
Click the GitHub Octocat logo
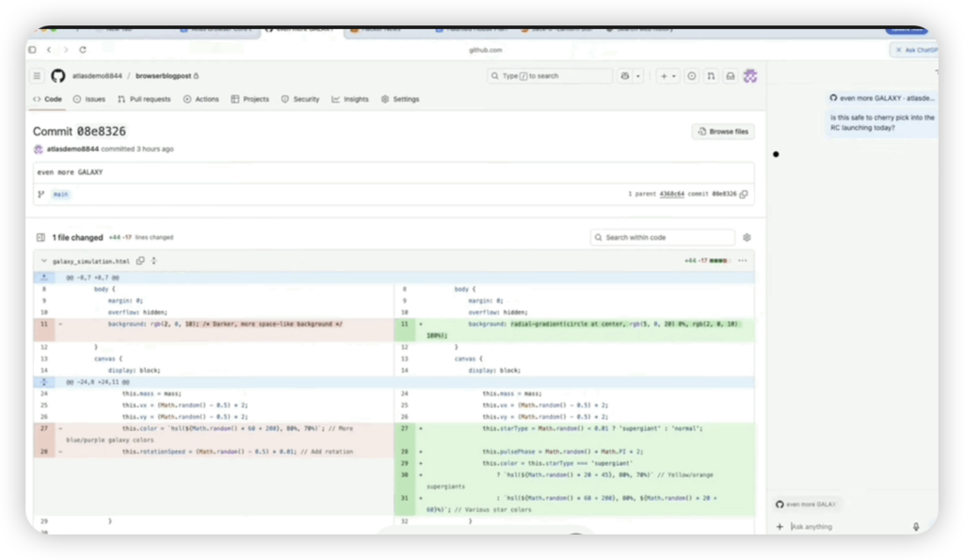pyautogui.click(x=57, y=75)
